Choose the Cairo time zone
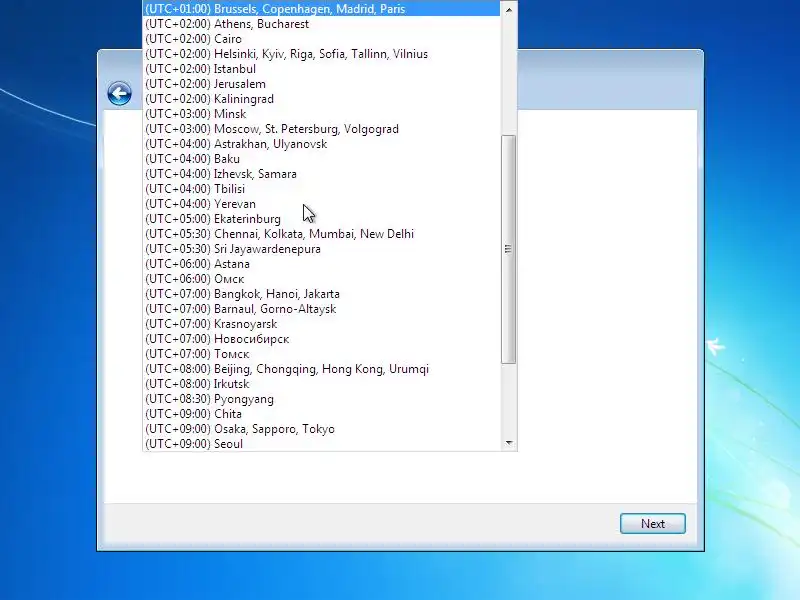Screen dimensions: 800x600 [x=321, y=39]
